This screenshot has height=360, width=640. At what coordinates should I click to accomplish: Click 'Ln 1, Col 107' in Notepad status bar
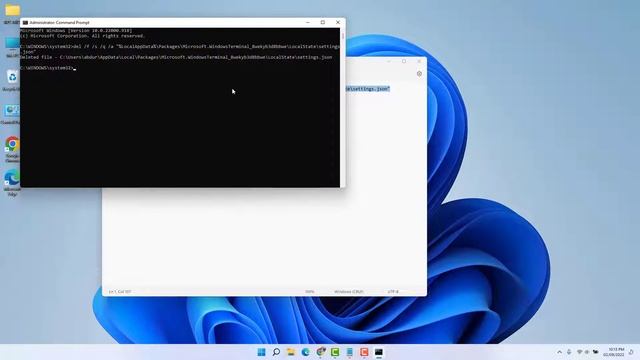point(120,292)
